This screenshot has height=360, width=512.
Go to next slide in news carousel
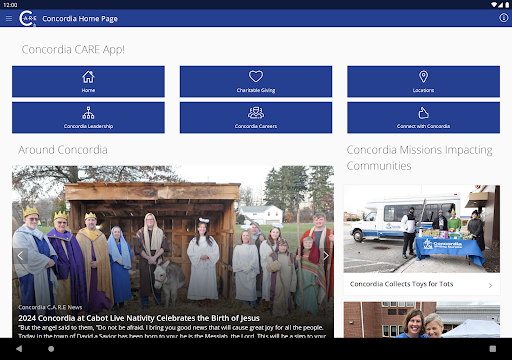pyautogui.click(x=326, y=256)
